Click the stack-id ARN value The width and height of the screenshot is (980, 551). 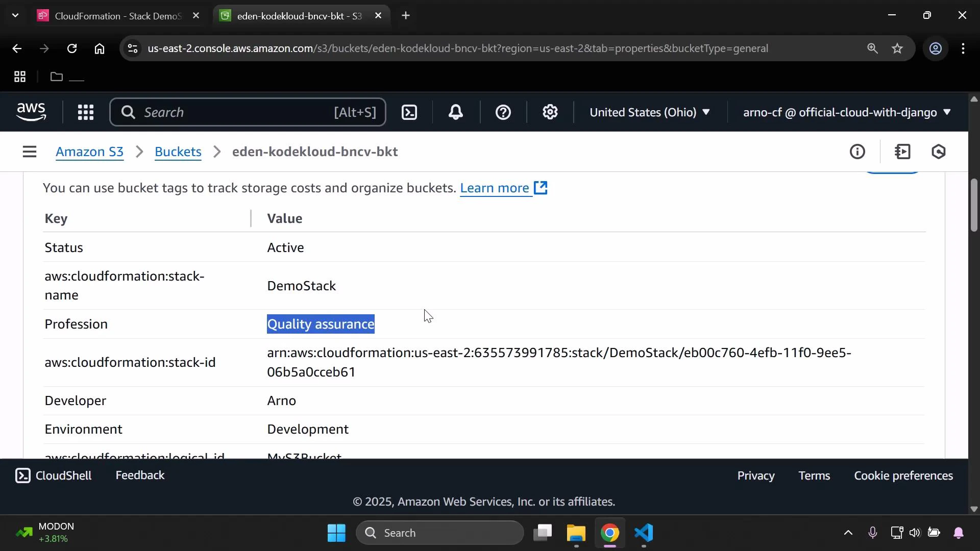559,363
